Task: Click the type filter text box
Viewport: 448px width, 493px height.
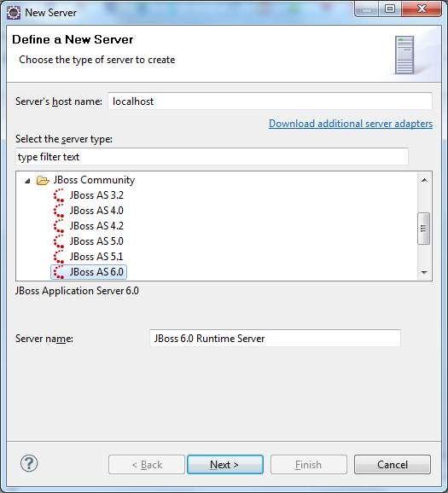Action: point(212,157)
